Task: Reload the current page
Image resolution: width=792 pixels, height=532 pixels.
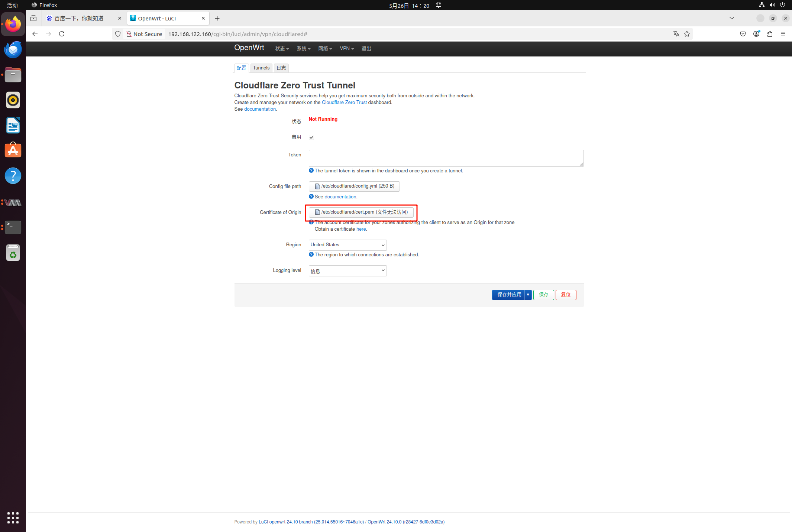Action: point(62,34)
